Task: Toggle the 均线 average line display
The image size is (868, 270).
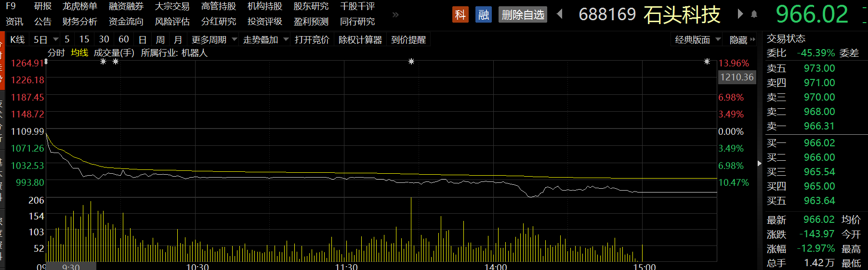Action: pos(79,52)
